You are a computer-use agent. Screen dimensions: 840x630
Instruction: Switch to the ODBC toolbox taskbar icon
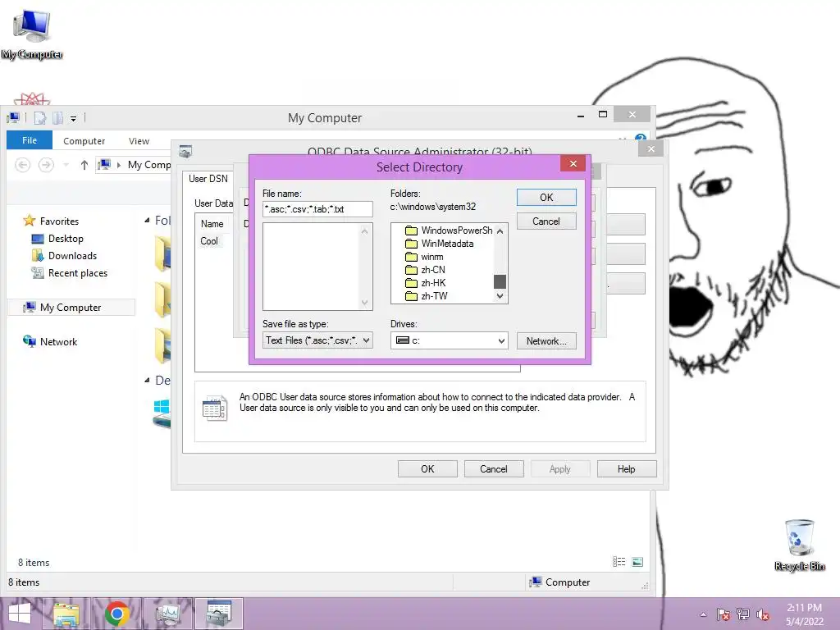218,614
